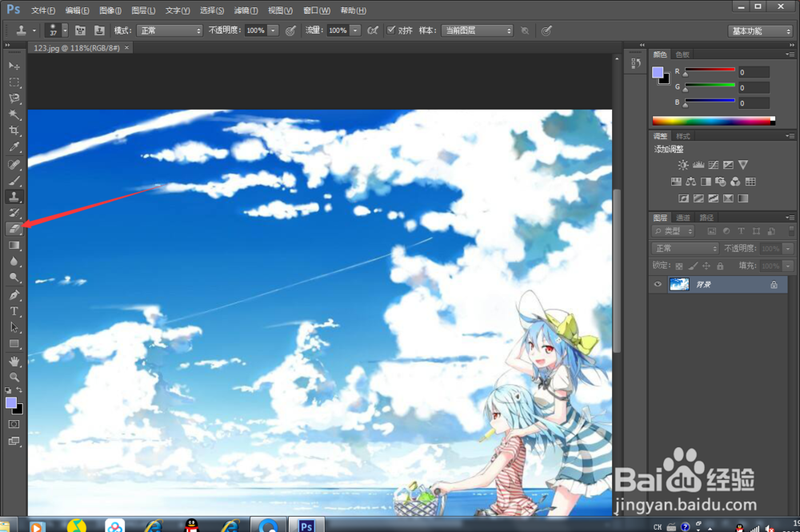Add Curves adjustment

coord(714,165)
